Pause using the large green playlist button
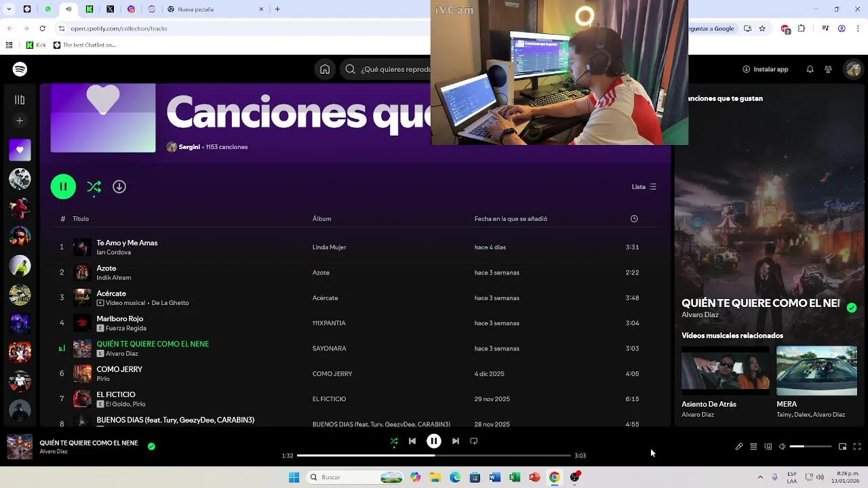This screenshot has width=868, height=488. coord(63,186)
